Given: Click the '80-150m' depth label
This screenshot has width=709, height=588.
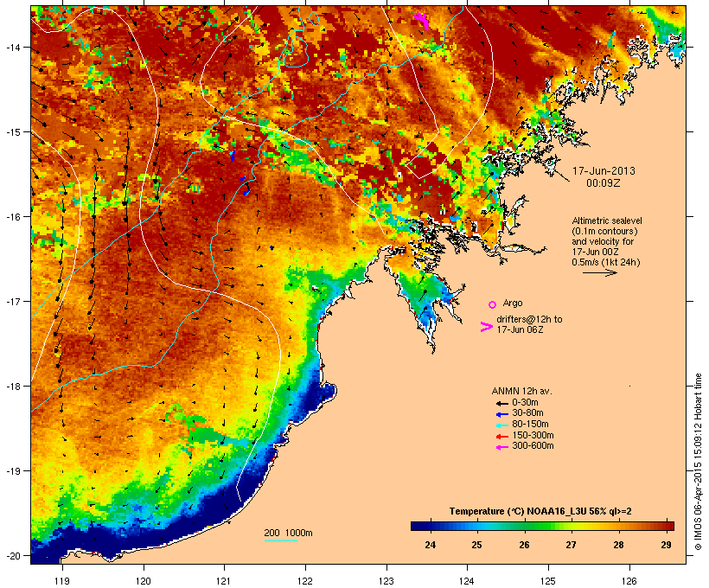Looking at the screenshot, I should tap(530, 424).
